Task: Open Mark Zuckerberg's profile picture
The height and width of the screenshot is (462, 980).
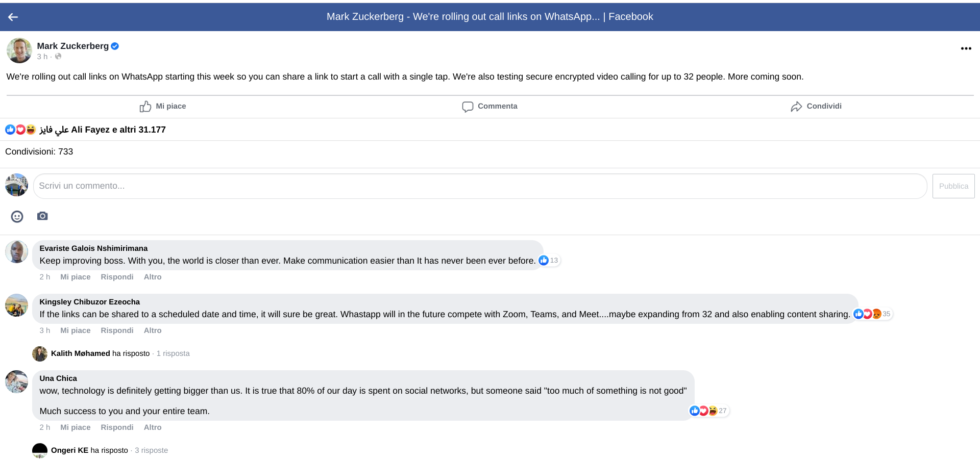Action: click(19, 50)
